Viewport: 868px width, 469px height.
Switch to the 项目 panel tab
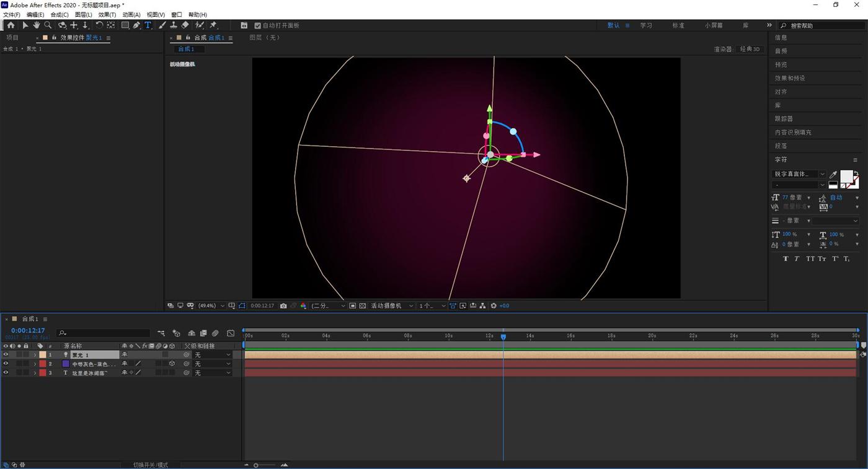click(12, 38)
